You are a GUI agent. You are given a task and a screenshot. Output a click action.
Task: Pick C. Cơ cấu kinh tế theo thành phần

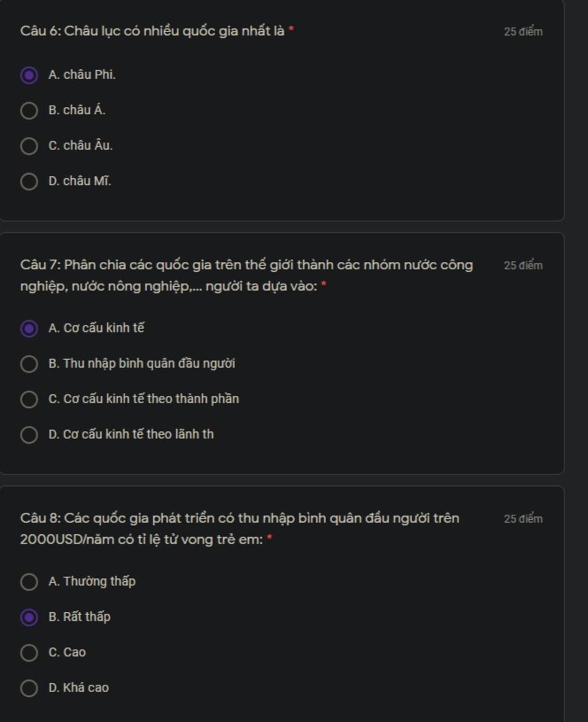pos(29,400)
